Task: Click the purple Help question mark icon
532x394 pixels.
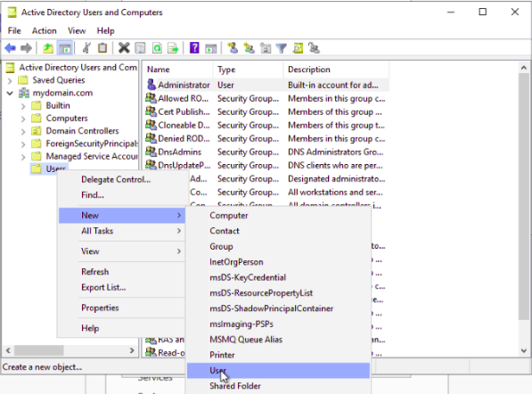Action: pos(194,48)
